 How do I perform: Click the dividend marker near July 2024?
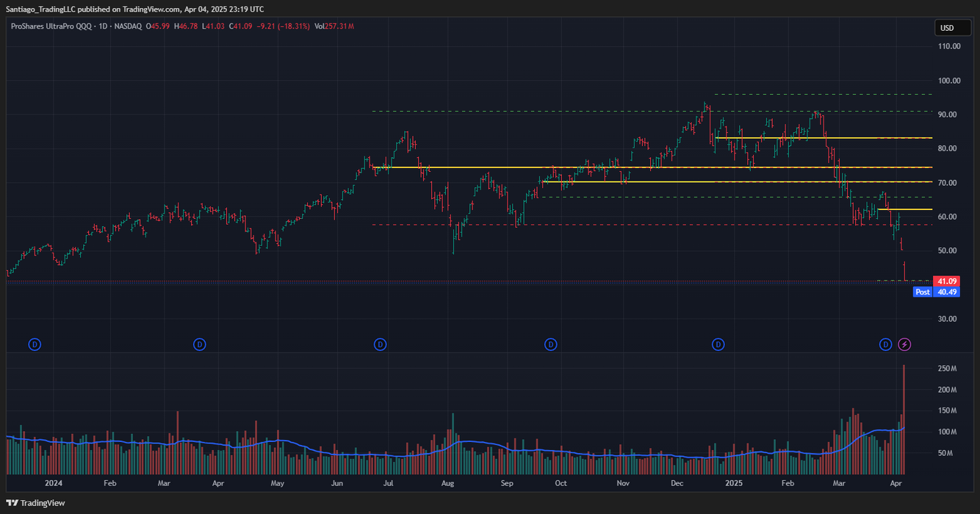tap(380, 344)
